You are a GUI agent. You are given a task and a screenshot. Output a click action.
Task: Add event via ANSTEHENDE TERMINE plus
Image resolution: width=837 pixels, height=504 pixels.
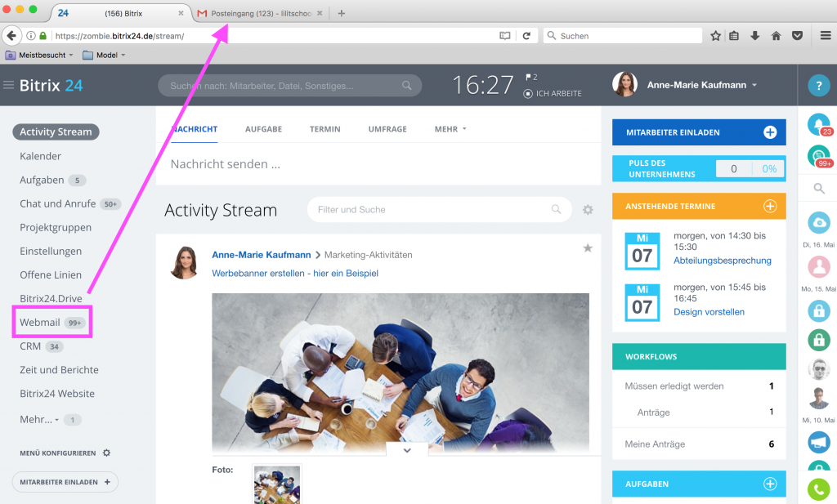770,206
